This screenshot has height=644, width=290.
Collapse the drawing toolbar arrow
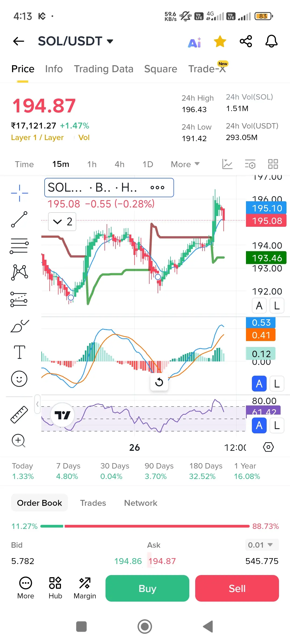(37, 404)
